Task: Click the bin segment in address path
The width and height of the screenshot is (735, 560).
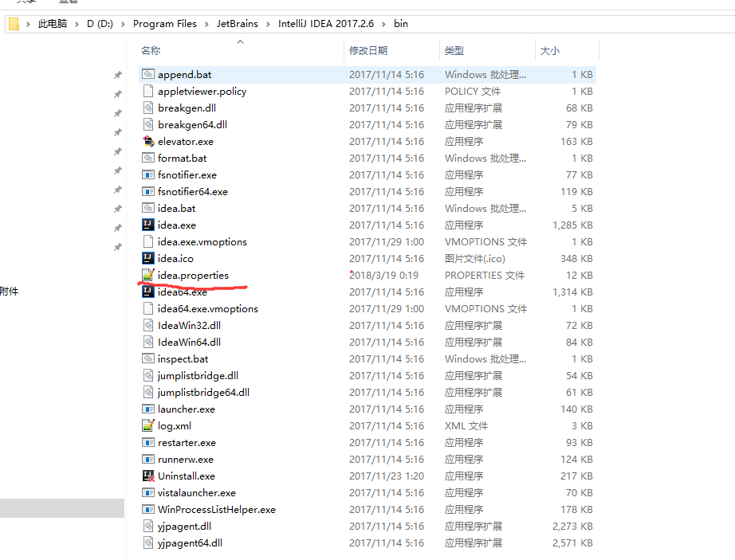Action: [x=401, y=23]
